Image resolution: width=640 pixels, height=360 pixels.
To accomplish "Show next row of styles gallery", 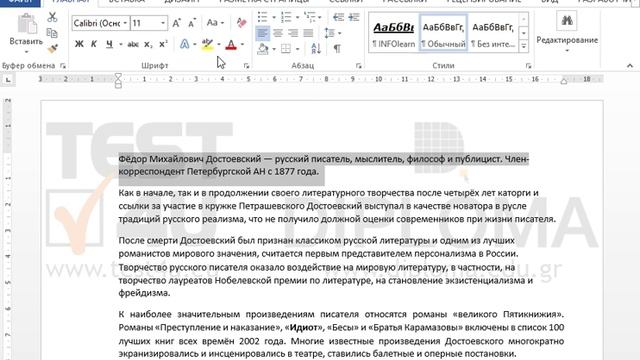I will (x=524, y=33).
